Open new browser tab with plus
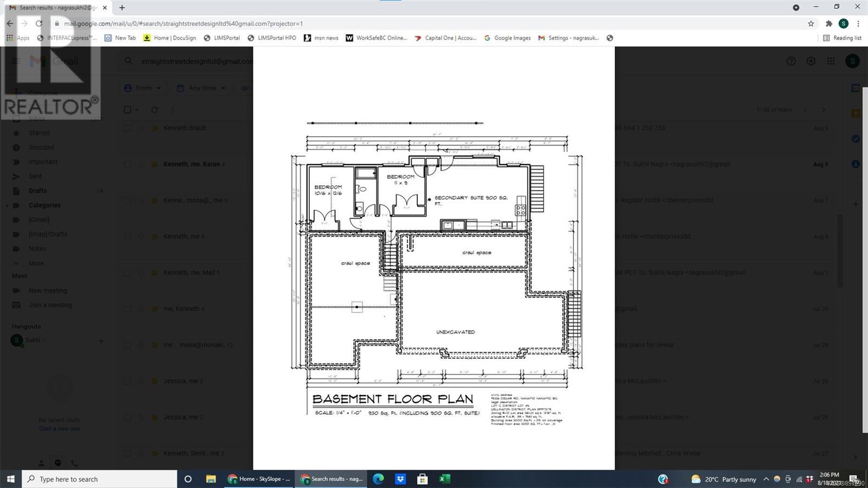 [x=122, y=8]
